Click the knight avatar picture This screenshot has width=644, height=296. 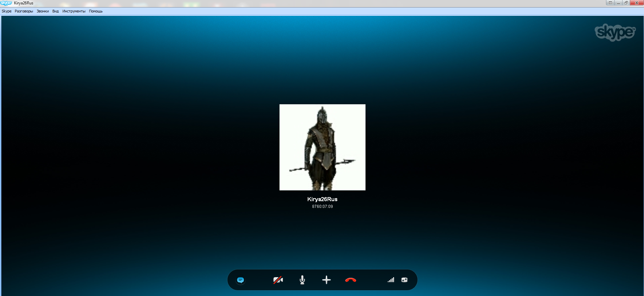[322, 147]
